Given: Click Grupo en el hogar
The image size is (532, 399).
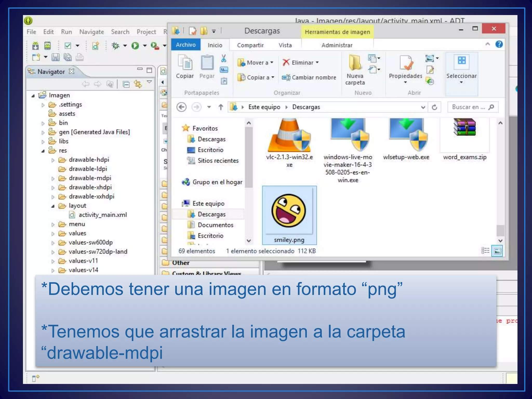Looking at the screenshot, I should point(212,182).
